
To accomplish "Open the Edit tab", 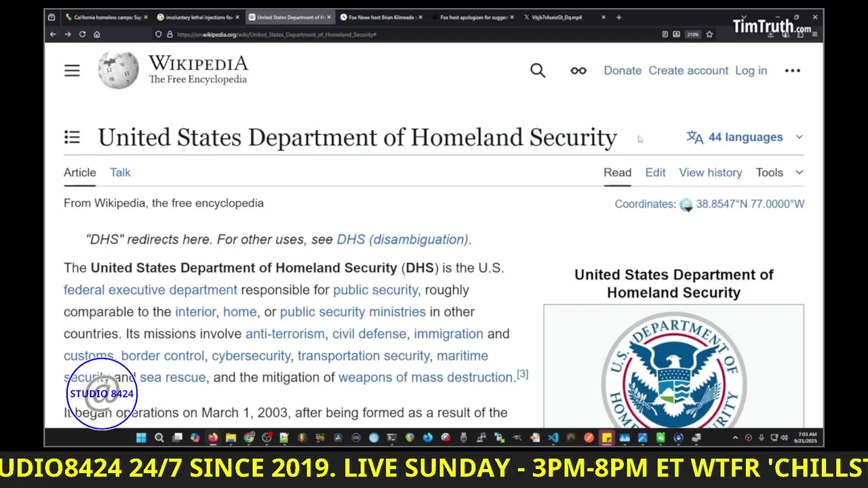I will (x=655, y=172).
